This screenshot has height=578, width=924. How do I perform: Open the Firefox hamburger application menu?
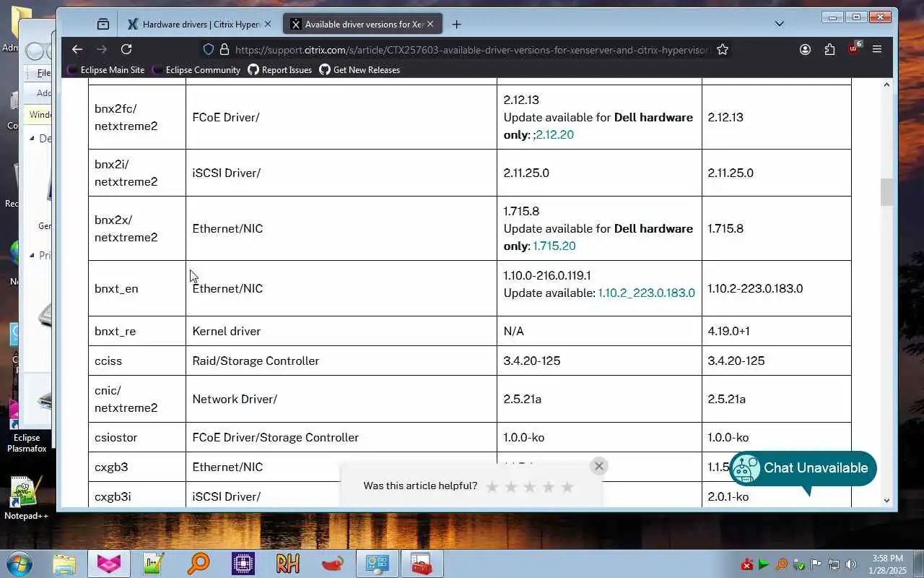(x=877, y=49)
